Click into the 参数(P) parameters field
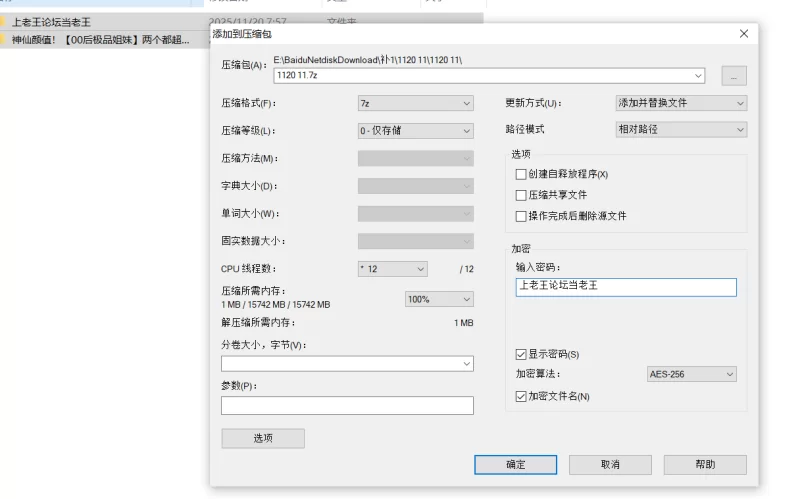 [x=347, y=406]
